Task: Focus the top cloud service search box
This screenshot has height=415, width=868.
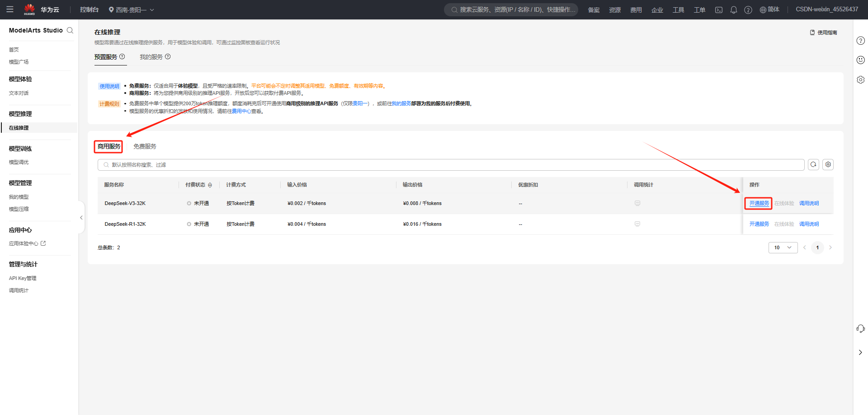Action: [511, 9]
